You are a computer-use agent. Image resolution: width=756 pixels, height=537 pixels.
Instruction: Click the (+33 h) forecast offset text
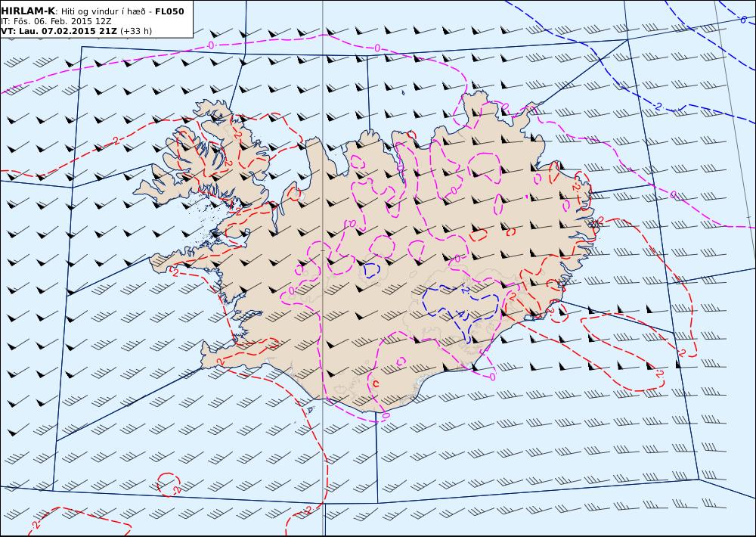pyautogui.click(x=136, y=31)
